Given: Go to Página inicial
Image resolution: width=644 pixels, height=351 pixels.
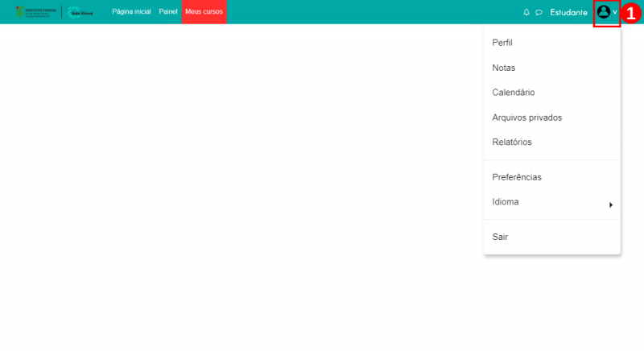Looking at the screenshot, I should click(131, 11).
